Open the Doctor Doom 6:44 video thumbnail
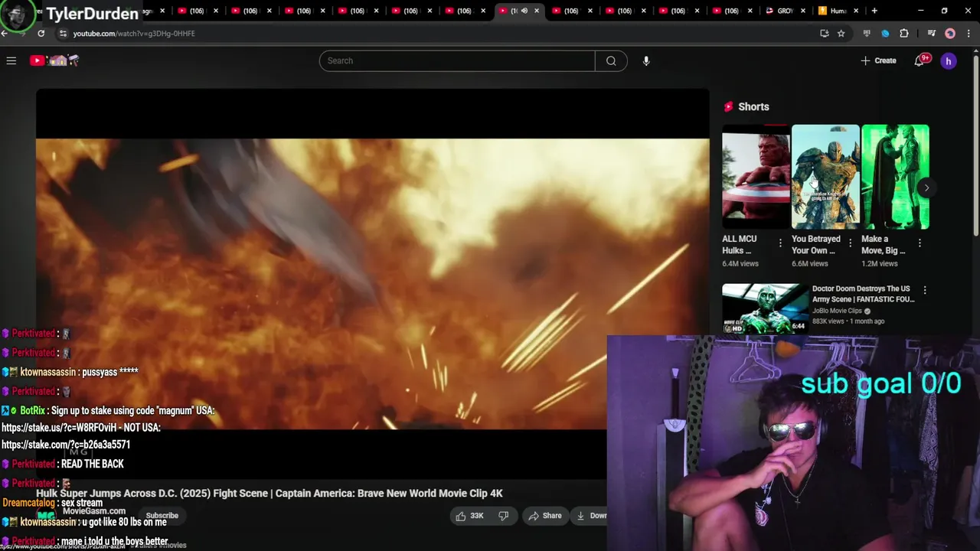 click(765, 308)
